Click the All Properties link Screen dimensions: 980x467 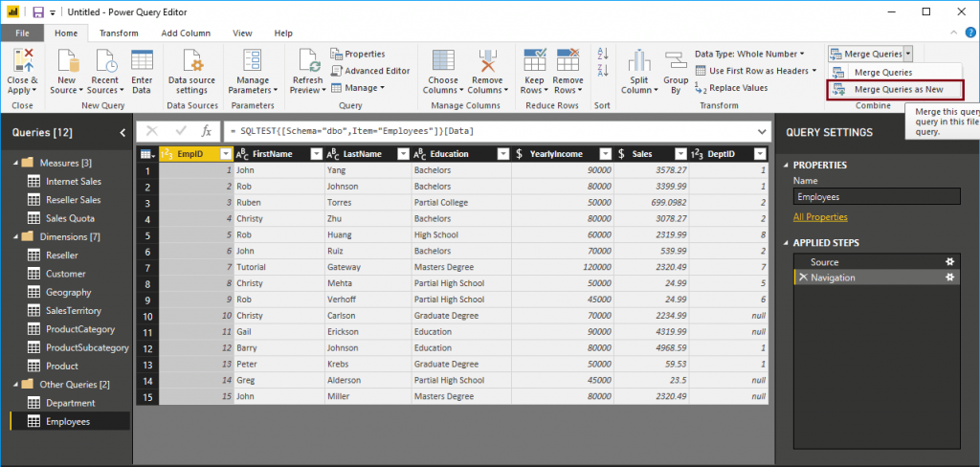pos(820,217)
